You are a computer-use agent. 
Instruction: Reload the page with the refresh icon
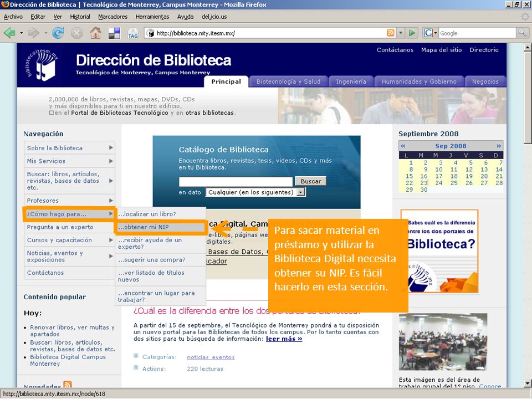[58, 33]
